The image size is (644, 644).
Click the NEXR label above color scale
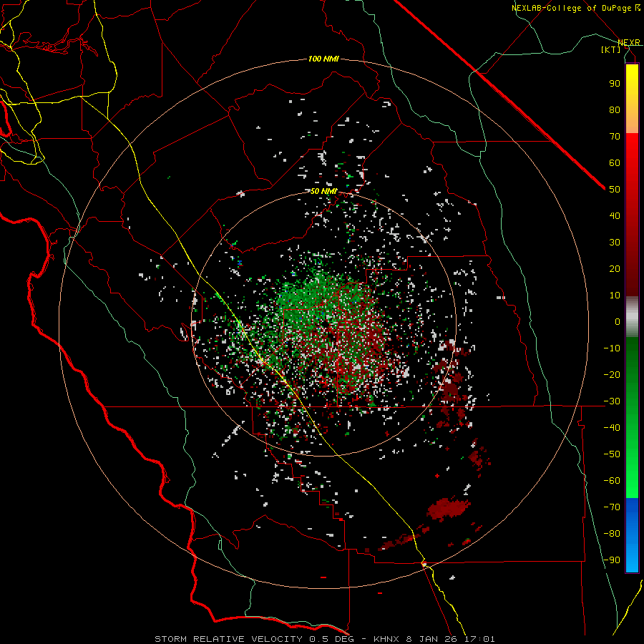click(x=629, y=42)
